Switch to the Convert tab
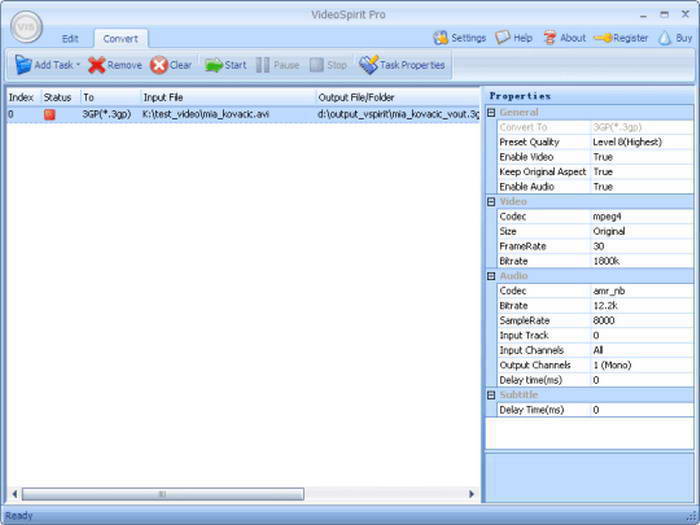The width and height of the screenshot is (700, 525). point(121,39)
